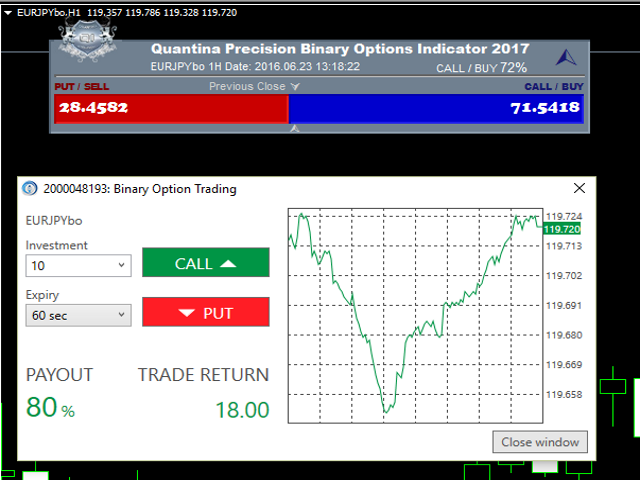Click the EURJPYbo,H1 chart title text
The image size is (640, 480).
click(49, 13)
